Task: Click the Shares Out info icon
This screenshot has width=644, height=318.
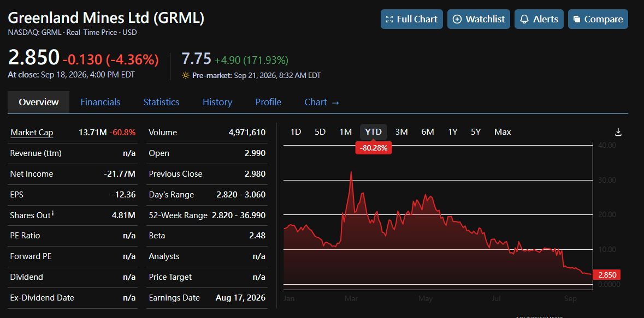Action: tap(53, 213)
